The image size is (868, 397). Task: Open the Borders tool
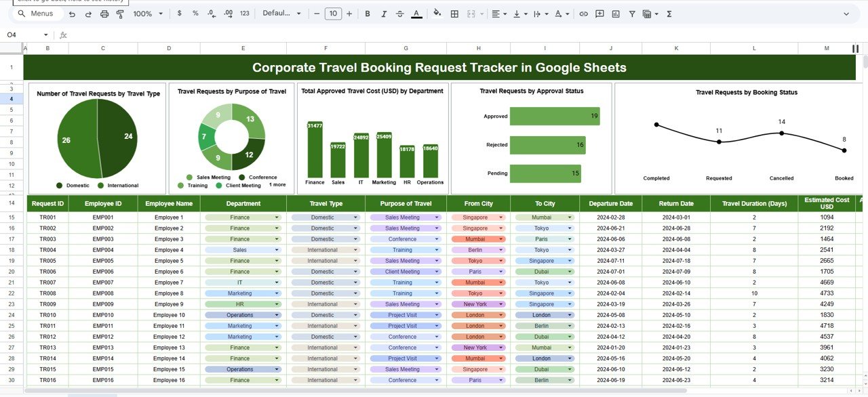[454, 14]
